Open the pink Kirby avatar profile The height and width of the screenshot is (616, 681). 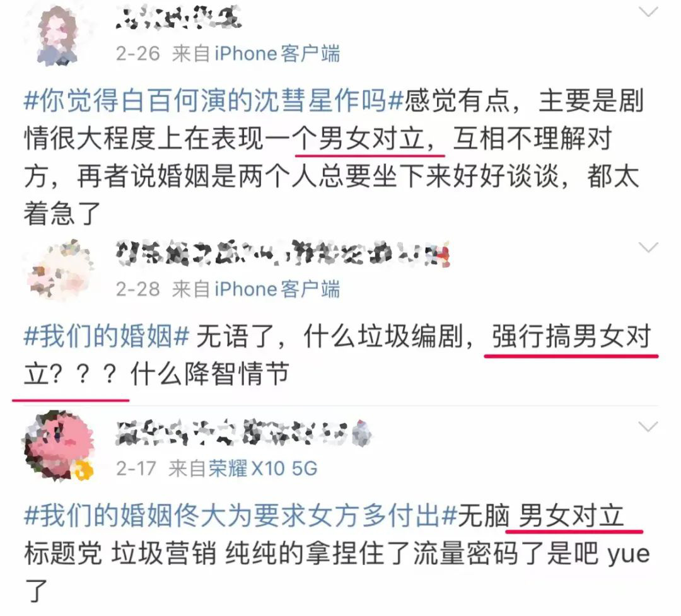point(58,445)
